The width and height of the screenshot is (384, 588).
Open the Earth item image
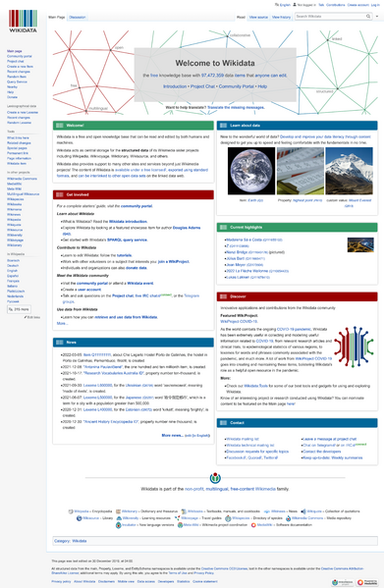point(251,171)
